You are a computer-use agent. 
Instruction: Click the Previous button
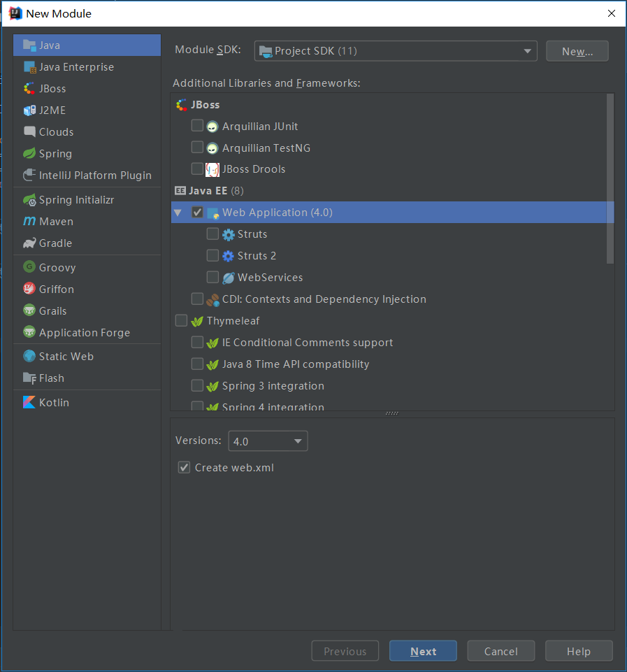click(345, 651)
